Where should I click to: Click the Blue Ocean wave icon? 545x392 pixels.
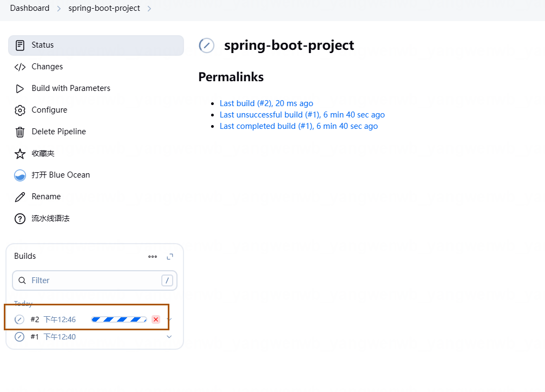pyautogui.click(x=20, y=175)
